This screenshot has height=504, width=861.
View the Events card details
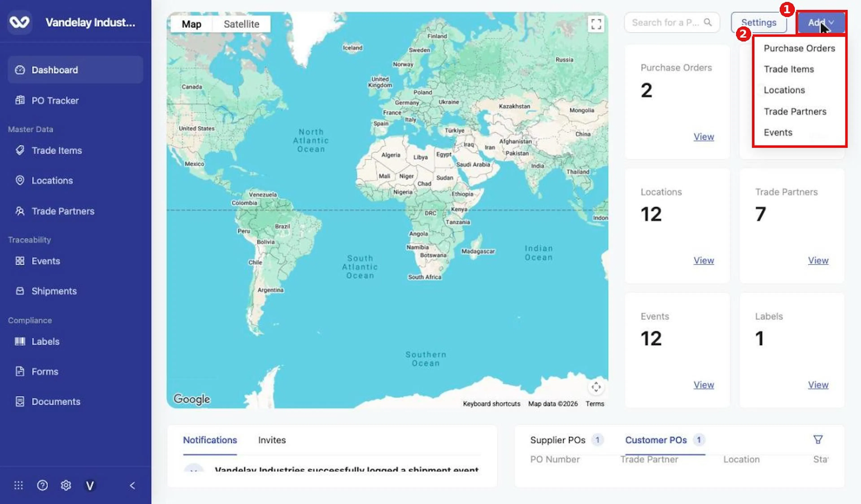coord(704,385)
